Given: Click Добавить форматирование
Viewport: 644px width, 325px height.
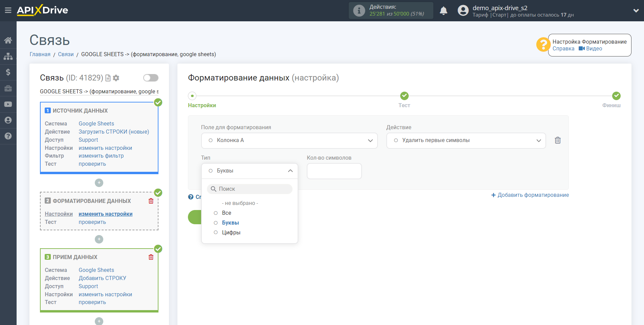Looking at the screenshot, I should (530, 195).
